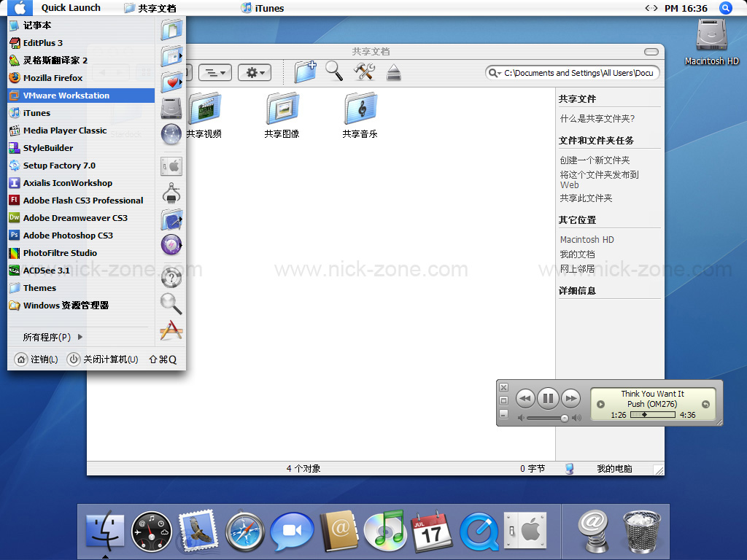
Task: Launch Safari compass in dock
Action: [x=245, y=532]
